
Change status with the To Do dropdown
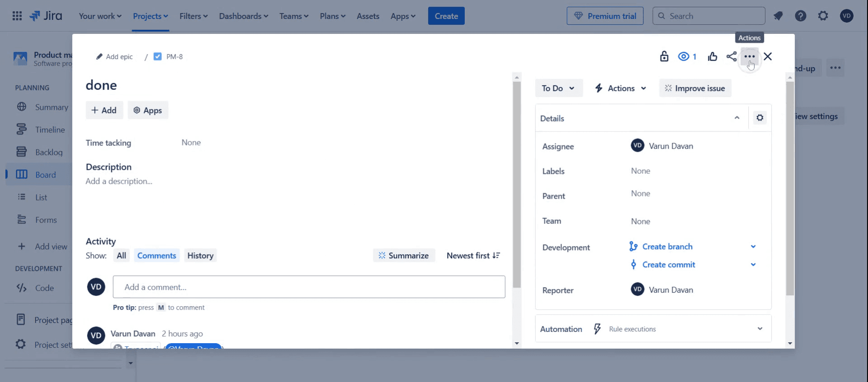coord(559,88)
